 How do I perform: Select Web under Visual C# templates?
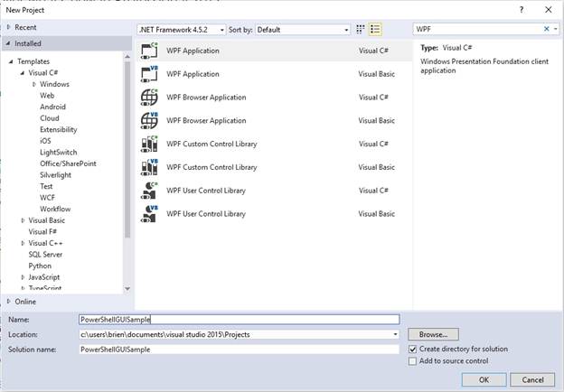tap(47, 96)
